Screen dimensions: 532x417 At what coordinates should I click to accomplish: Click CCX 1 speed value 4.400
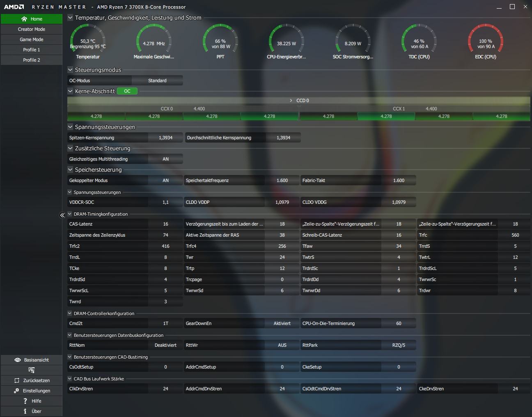431,109
